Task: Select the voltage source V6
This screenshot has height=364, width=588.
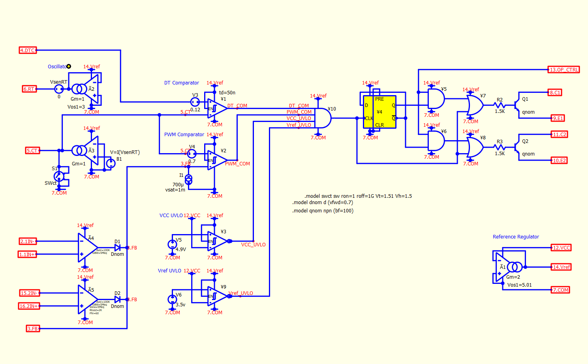Action: coord(172,300)
